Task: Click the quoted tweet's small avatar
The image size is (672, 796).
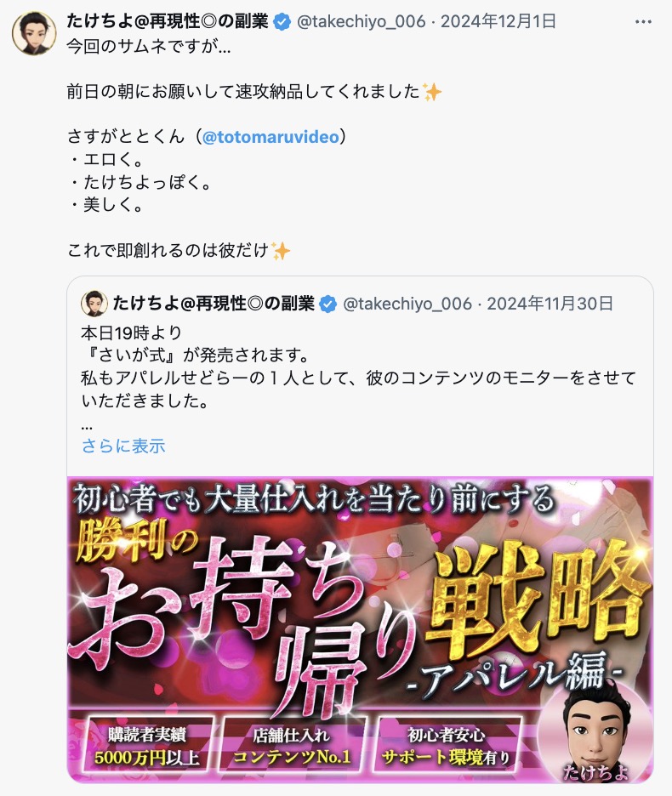Action: tap(94, 304)
